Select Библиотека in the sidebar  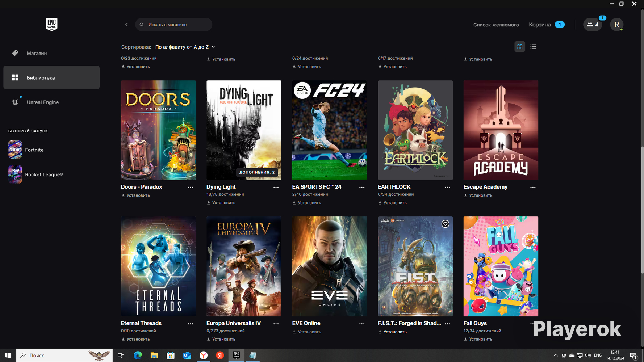51,77
